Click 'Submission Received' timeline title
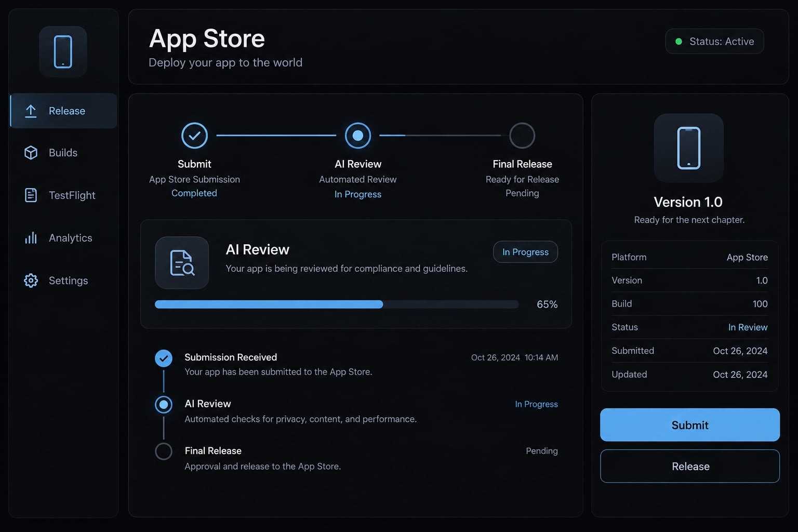The image size is (798, 532). [231, 357]
